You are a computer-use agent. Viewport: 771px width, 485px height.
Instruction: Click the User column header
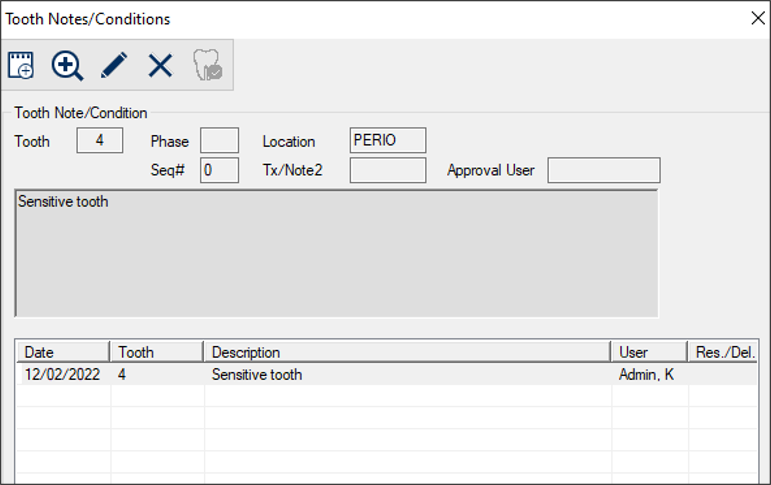[x=649, y=352]
